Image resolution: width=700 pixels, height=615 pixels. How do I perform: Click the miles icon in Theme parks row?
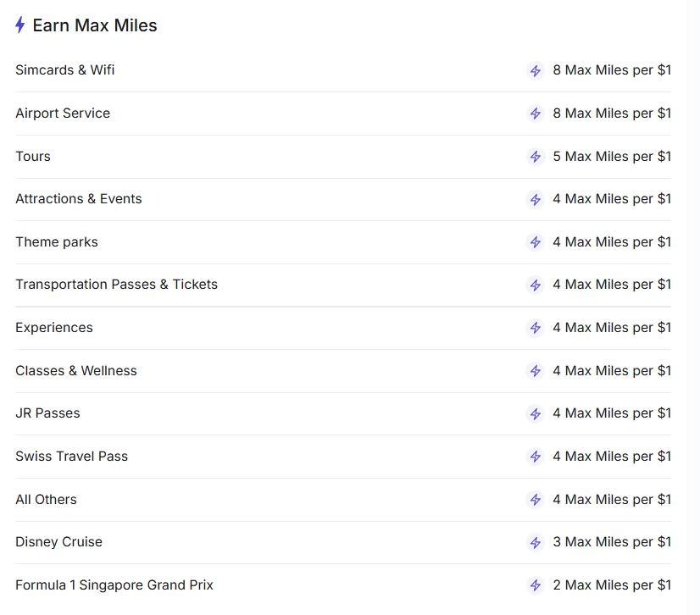(x=535, y=242)
